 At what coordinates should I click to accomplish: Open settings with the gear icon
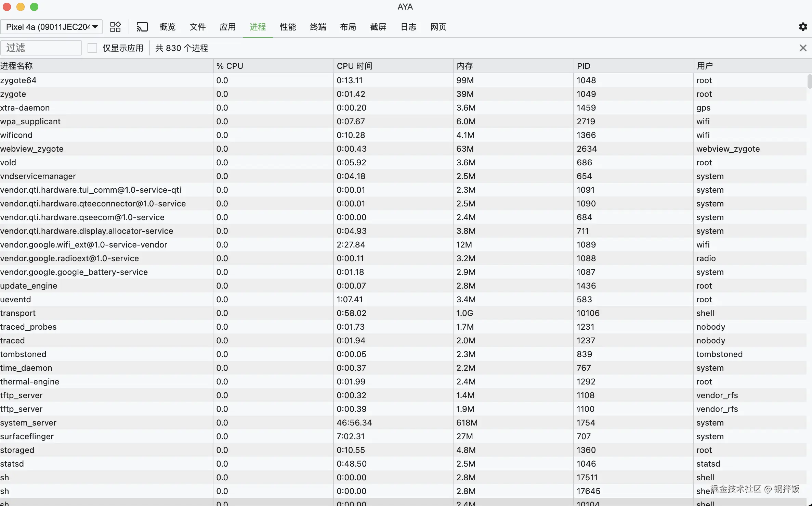(803, 27)
